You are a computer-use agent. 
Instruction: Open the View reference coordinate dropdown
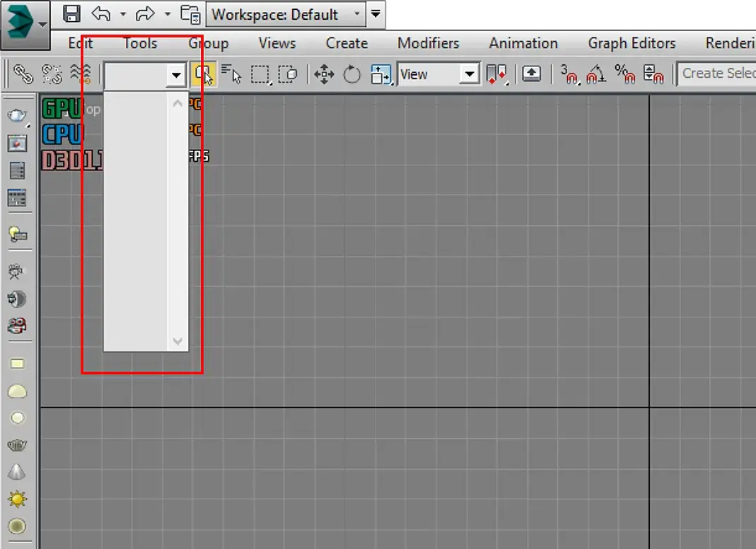point(438,74)
